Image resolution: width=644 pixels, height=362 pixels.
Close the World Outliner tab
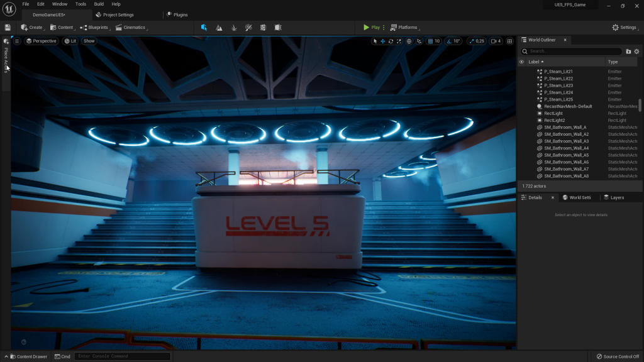pyautogui.click(x=565, y=40)
